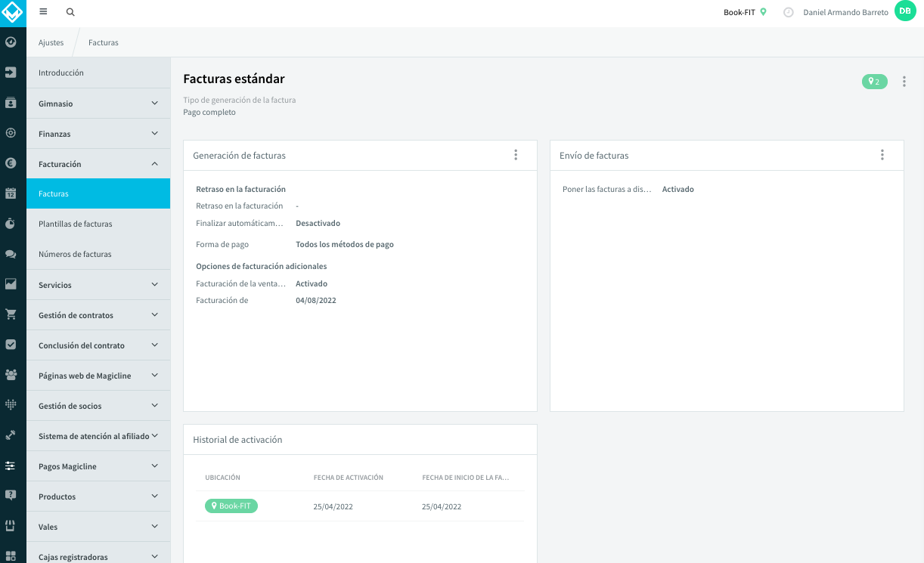924x563 pixels.
Task: Open Envío de facturas options menu
Action: (882, 155)
